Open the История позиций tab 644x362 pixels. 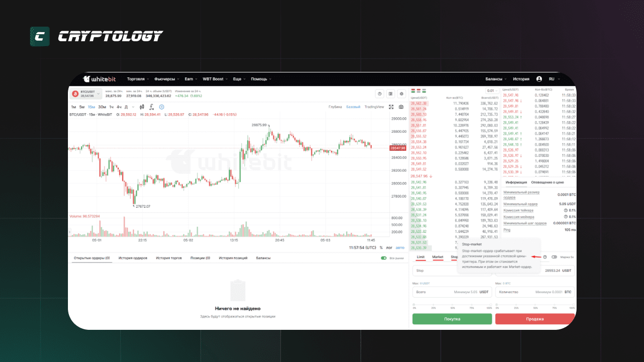point(233,258)
